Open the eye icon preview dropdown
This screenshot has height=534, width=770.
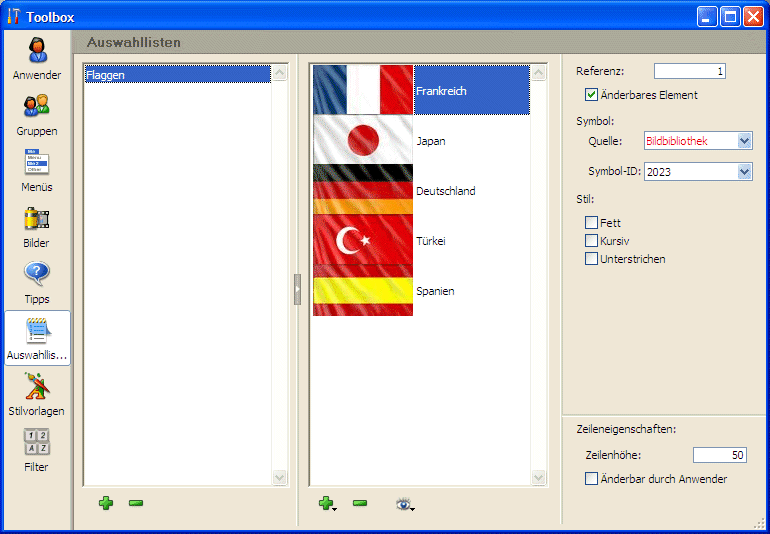(405, 504)
